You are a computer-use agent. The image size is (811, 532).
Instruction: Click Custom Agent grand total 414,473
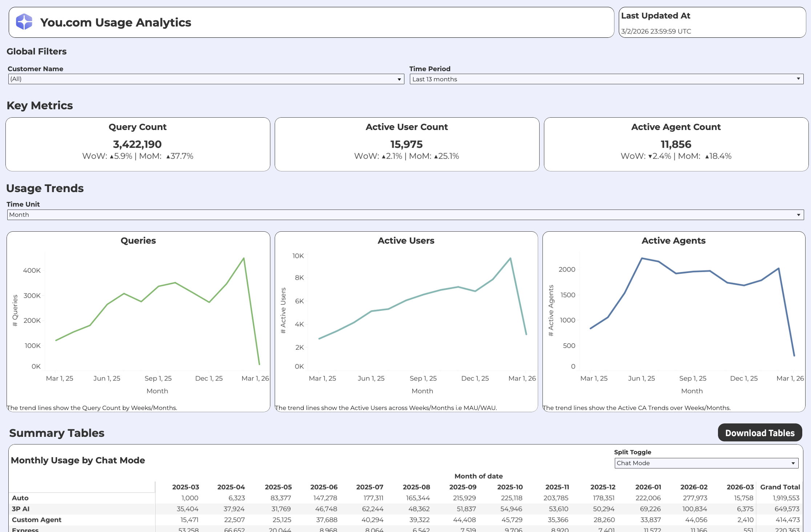click(x=787, y=520)
